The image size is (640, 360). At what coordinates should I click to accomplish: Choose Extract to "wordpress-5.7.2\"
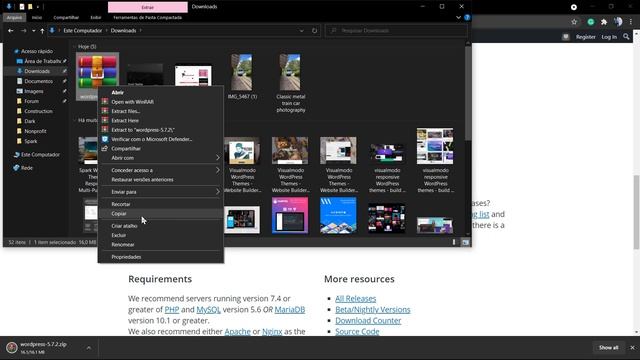tap(161, 130)
